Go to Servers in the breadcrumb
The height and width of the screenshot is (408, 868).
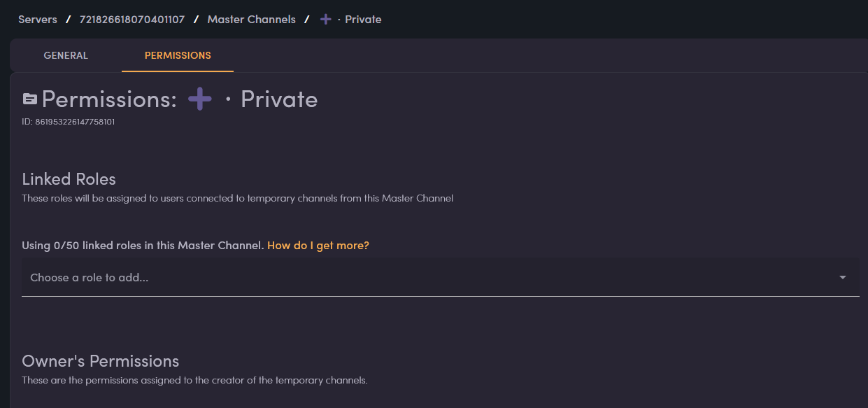[38, 20]
